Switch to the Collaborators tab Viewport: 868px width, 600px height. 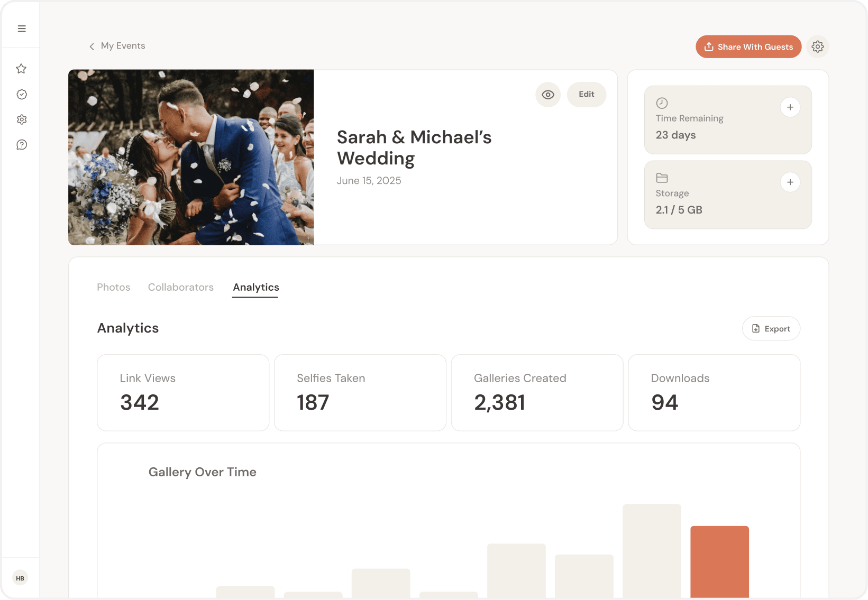pos(181,287)
